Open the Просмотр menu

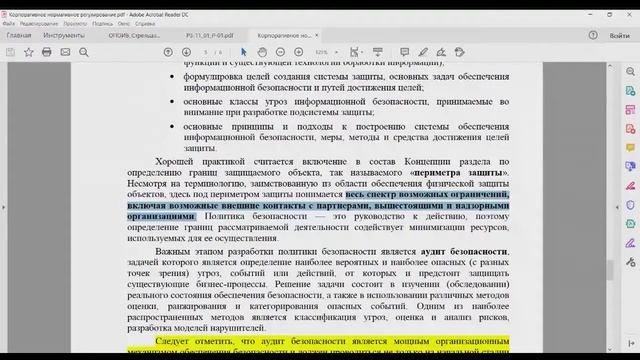coord(75,24)
